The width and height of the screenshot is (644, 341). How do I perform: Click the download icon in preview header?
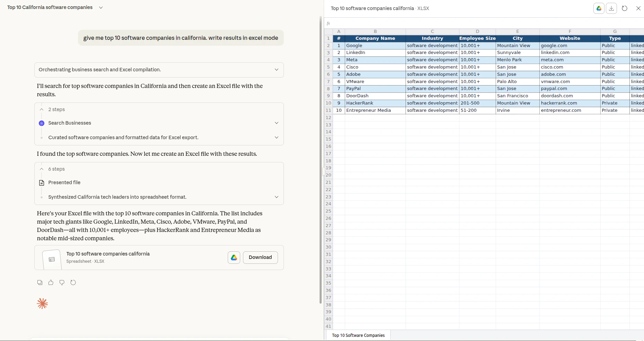click(611, 8)
